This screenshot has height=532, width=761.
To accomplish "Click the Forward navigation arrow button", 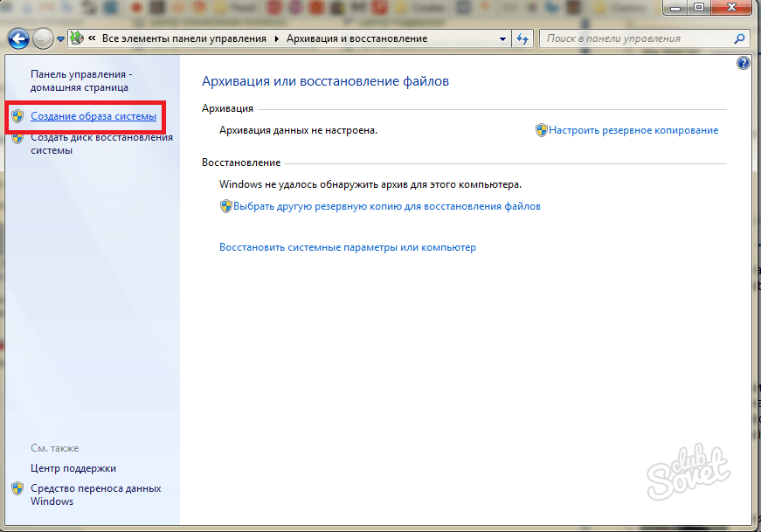I will (x=43, y=39).
